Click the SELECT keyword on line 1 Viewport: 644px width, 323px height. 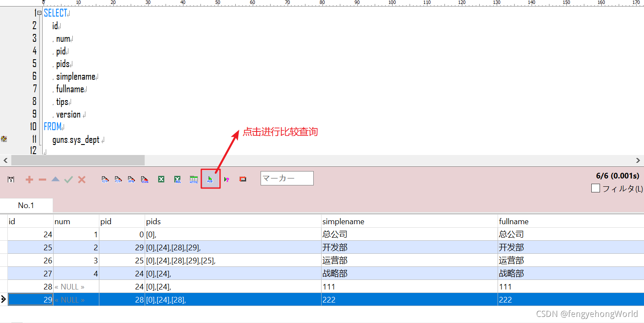[55, 13]
